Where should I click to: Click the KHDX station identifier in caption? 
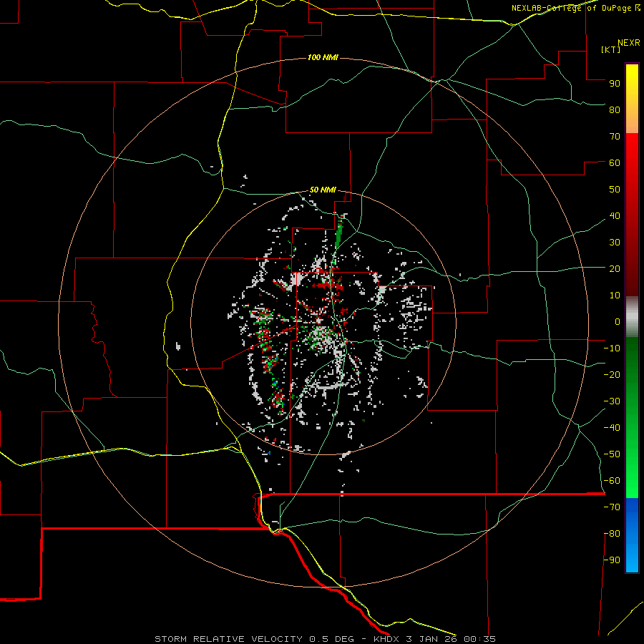[x=386, y=639]
